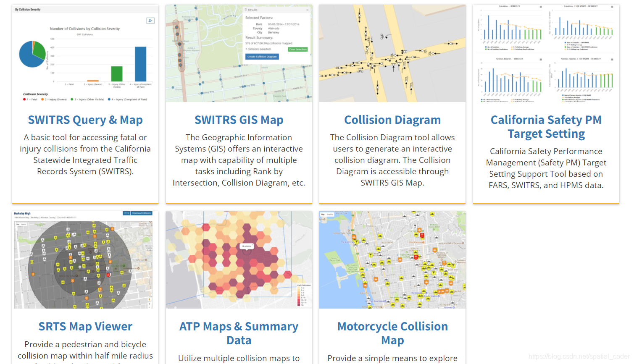Click the hexagon color legend in ATP preview

coord(304,295)
